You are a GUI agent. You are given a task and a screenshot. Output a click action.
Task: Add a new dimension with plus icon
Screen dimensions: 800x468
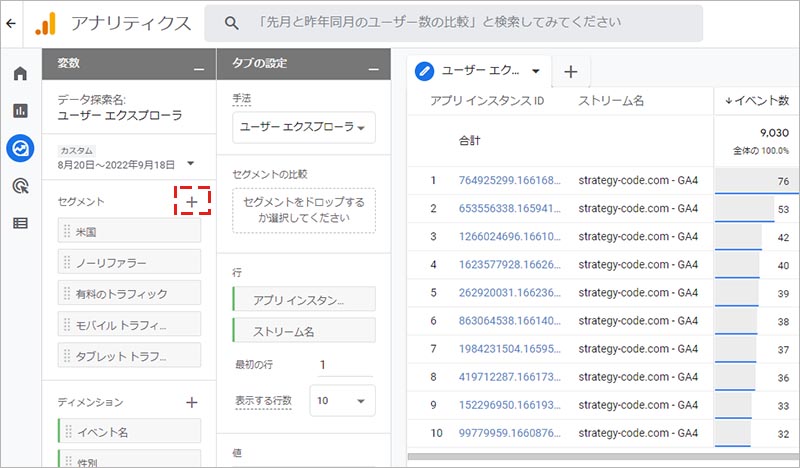point(192,402)
